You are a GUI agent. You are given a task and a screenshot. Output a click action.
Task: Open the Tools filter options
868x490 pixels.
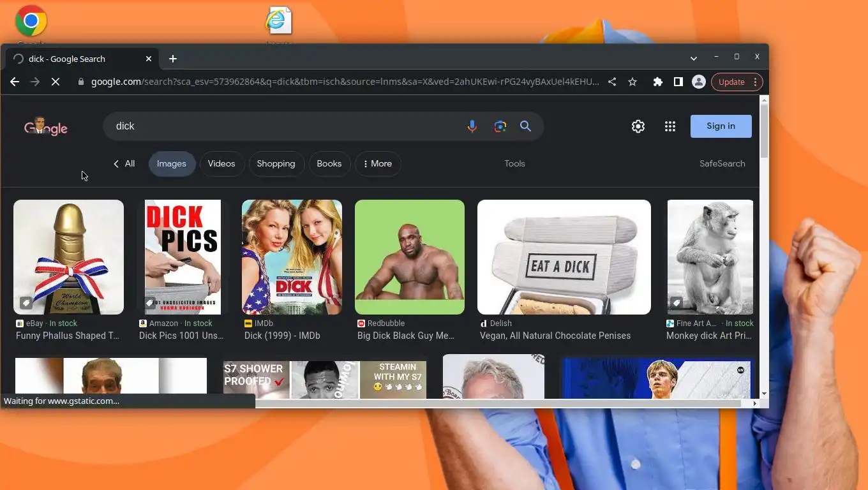click(x=514, y=164)
